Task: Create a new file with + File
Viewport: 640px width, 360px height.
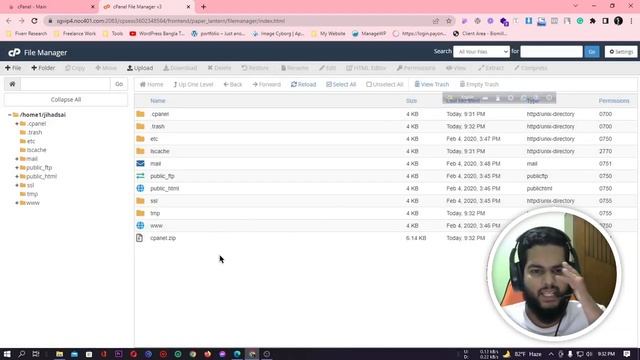Action: 13,68
